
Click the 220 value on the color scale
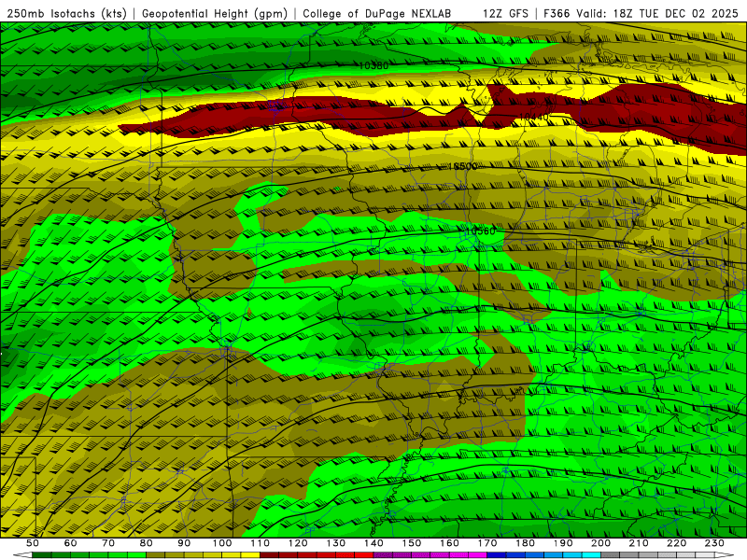[677, 543]
